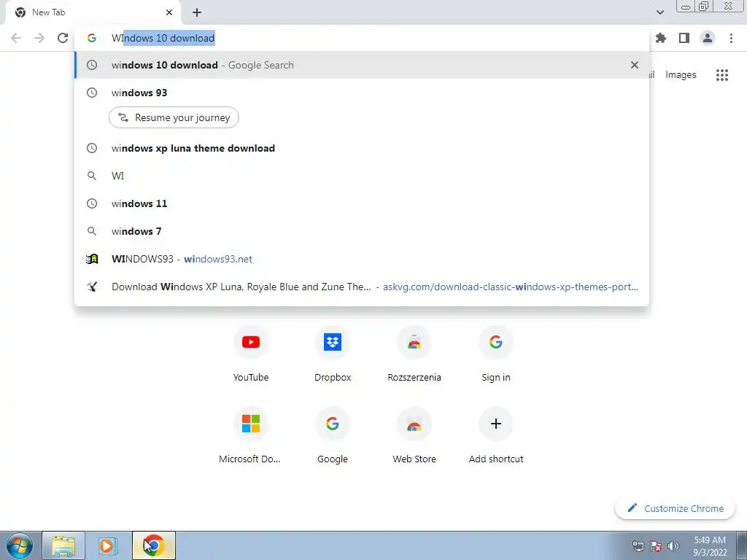This screenshot has height=560, width=747.
Task: Select the 'windows 11' suggestion
Action: [362, 203]
